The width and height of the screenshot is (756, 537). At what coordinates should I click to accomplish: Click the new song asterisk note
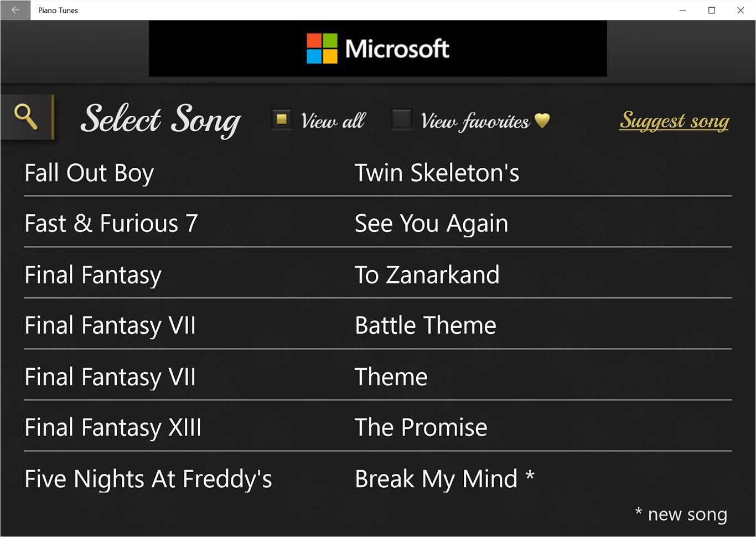point(681,514)
